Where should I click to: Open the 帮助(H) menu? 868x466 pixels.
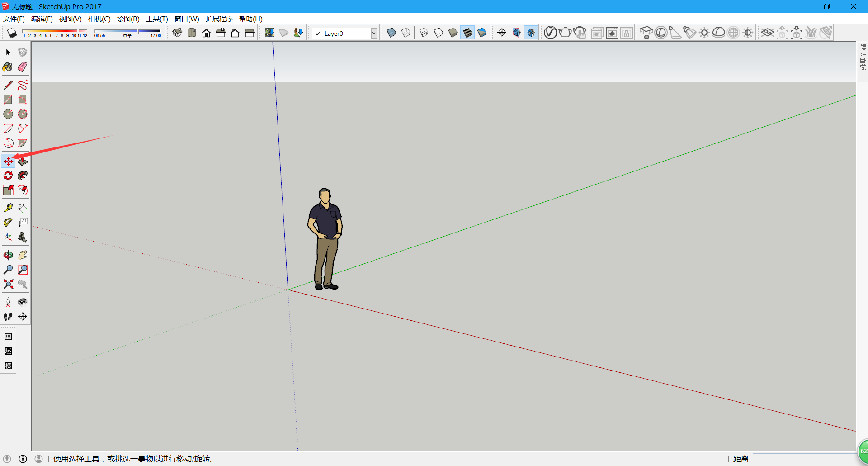click(251, 19)
